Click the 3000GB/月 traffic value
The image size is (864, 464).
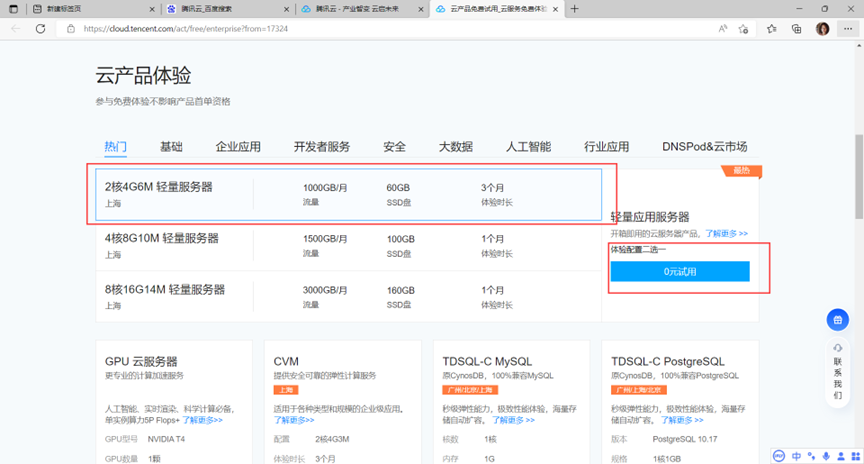[325, 290]
